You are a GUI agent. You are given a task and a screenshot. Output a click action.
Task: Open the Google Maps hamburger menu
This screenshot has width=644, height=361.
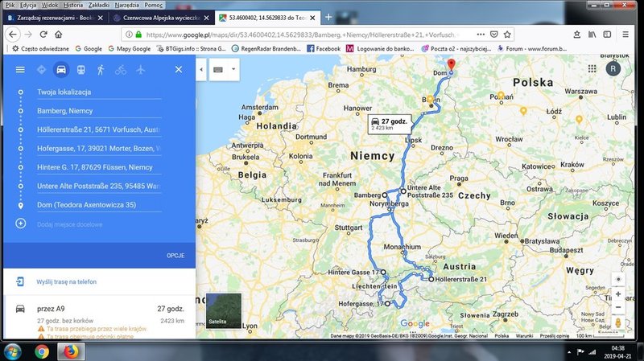pos(20,70)
